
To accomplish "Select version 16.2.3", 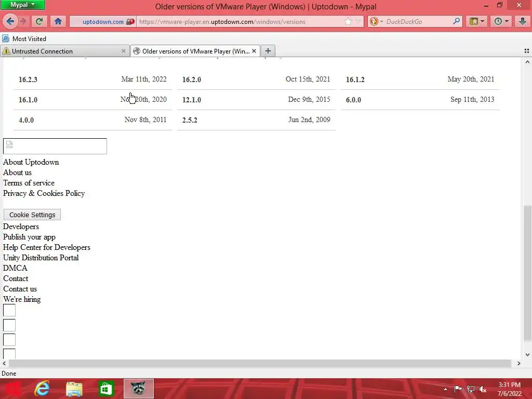I will coord(28,79).
